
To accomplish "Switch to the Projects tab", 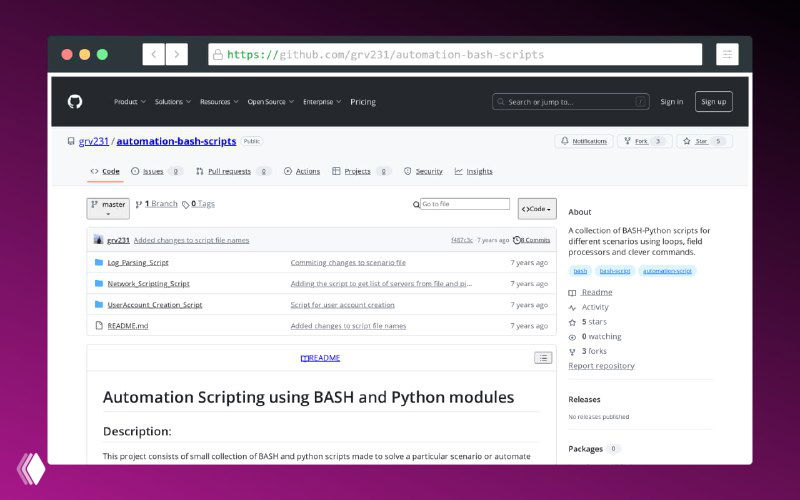I will [361, 171].
